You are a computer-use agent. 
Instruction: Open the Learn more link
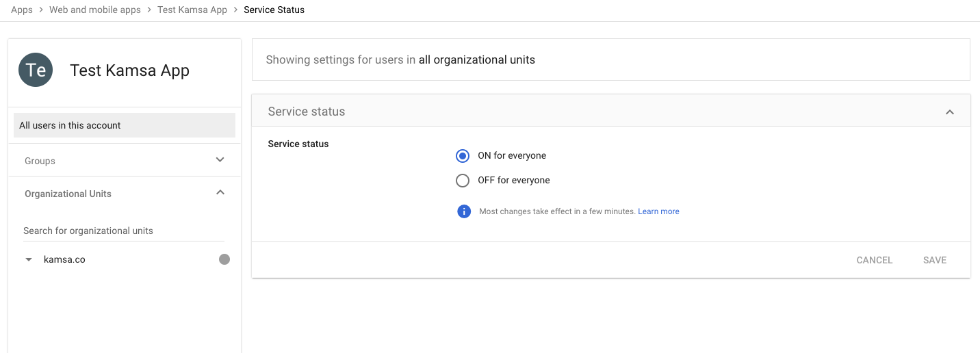(658, 211)
